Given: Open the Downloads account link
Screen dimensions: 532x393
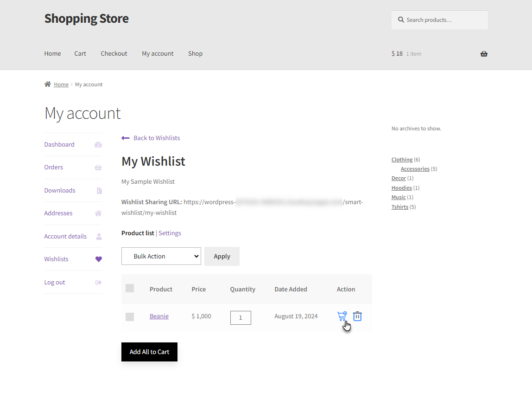Looking at the screenshot, I should coord(60,190).
